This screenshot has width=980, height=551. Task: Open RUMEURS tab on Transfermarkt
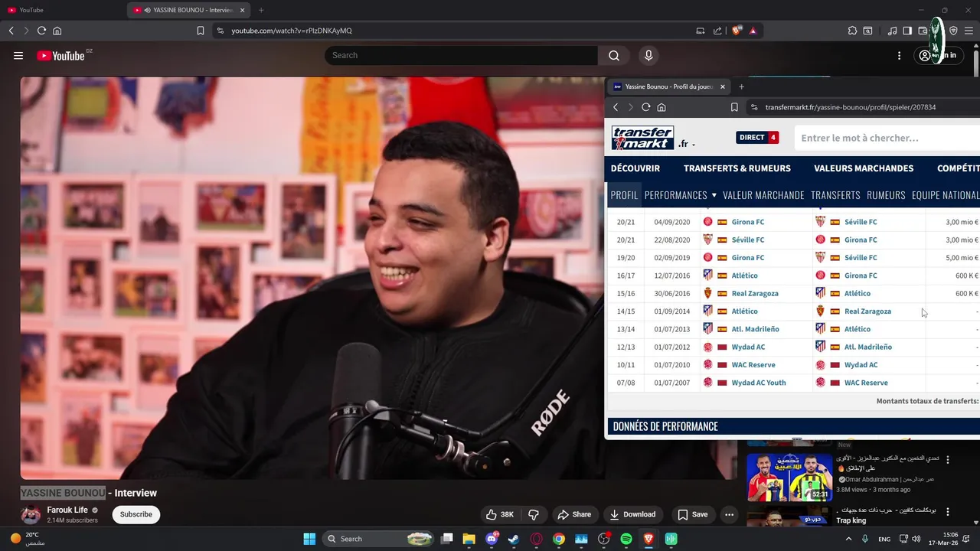coord(886,195)
